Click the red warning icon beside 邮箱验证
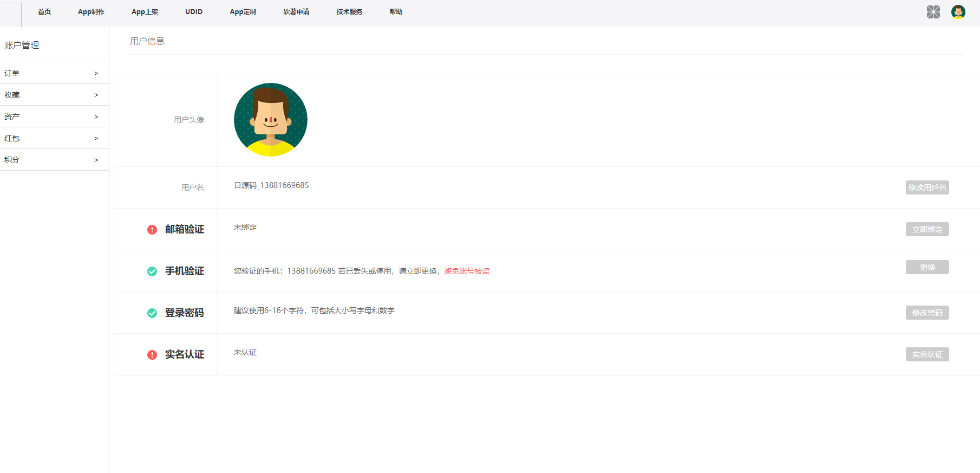The image size is (980, 473). pyautogui.click(x=152, y=230)
